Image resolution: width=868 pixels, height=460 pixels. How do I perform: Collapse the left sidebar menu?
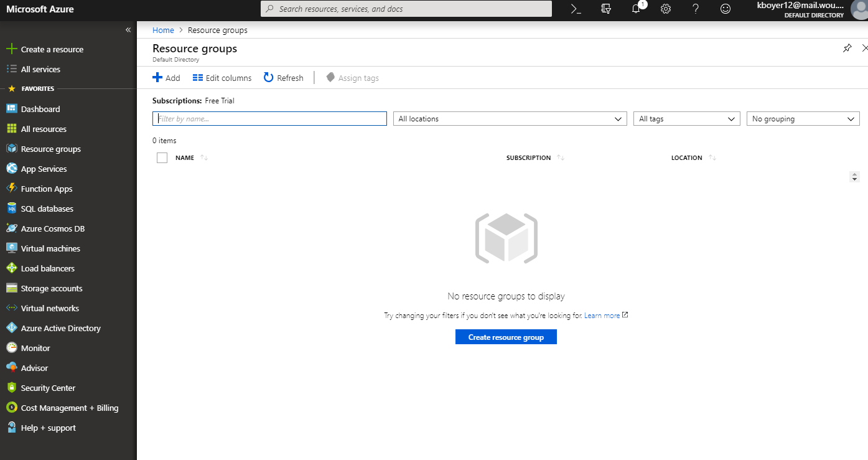pyautogui.click(x=128, y=30)
